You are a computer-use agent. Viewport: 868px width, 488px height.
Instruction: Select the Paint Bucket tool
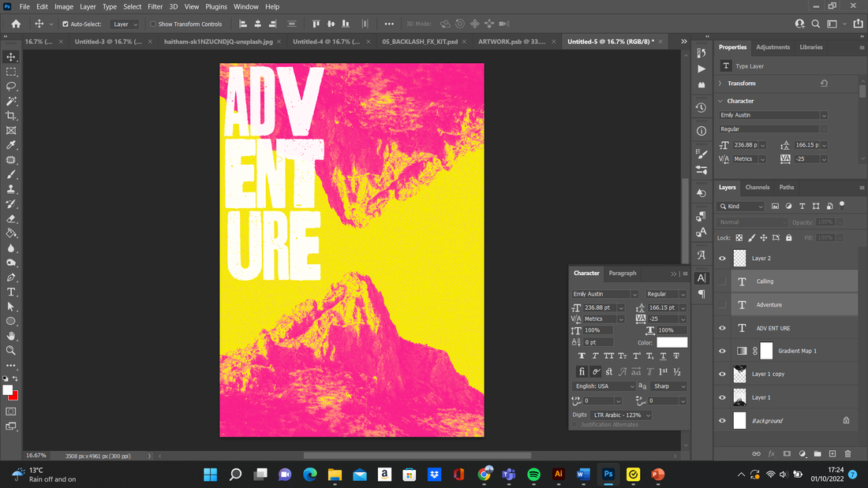pyautogui.click(x=11, y=233)
